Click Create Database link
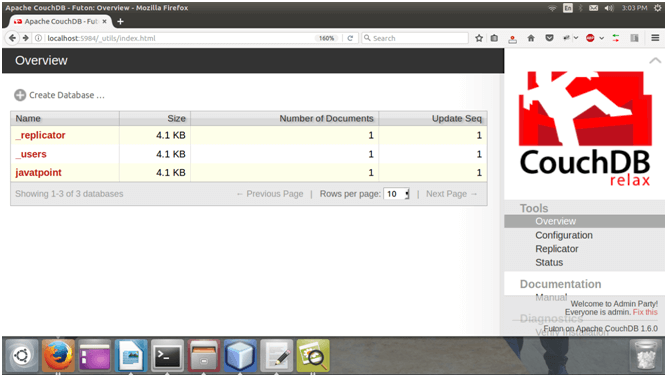The height and width of the screenshot is (377, 667). pos(66,95)
